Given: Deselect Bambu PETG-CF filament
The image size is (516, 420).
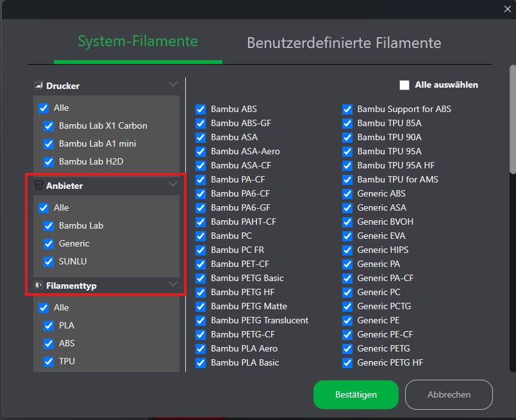Looking at the screenshot, I should pos(201,335).
